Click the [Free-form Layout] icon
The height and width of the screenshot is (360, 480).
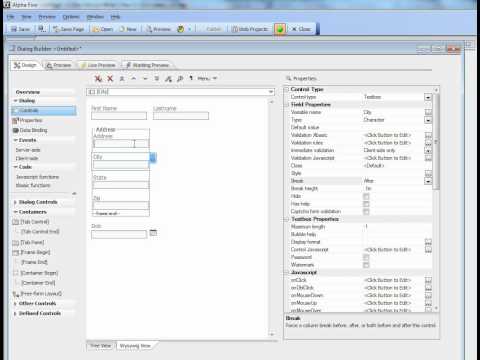(x=16, y=294)
